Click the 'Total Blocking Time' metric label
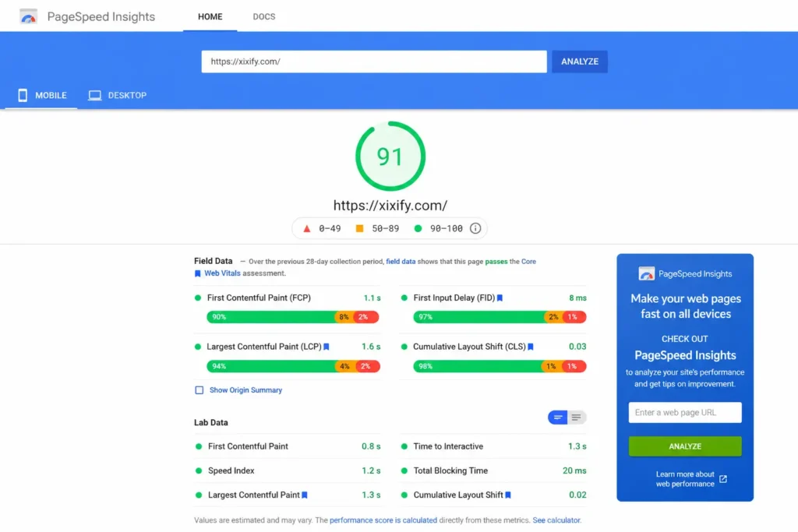The height and width of the screenshot is (532, 798). pyautogui.click(x=450, y=471)
